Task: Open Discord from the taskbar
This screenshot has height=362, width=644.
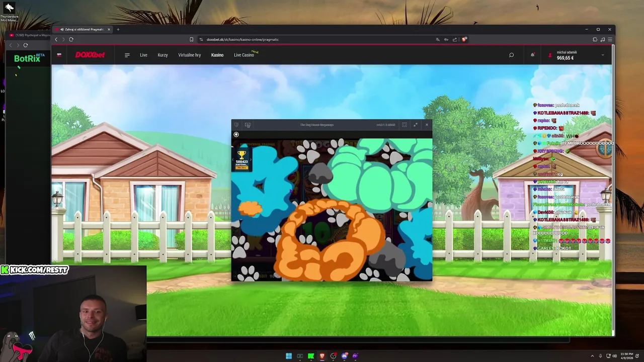Action: tap(344, 356)
